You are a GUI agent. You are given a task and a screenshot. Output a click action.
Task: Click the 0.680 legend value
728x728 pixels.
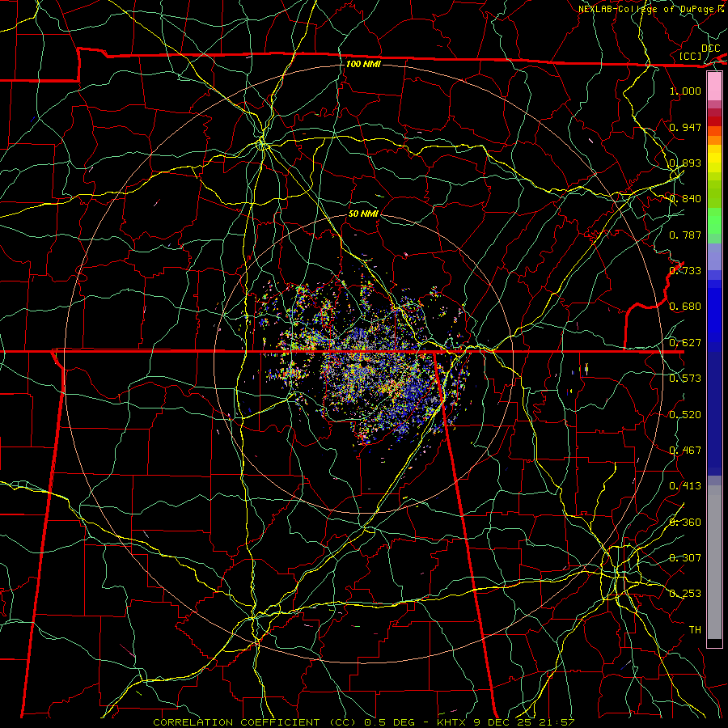(685, 306)
